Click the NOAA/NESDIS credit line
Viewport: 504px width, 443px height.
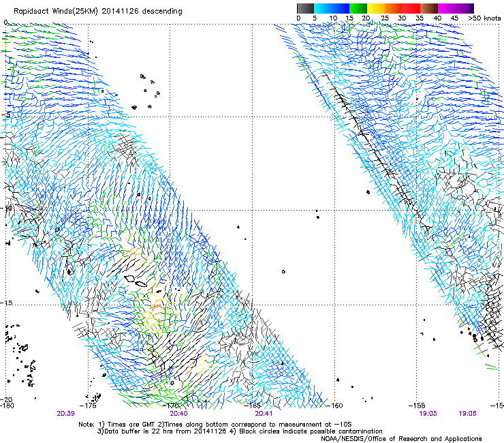pos(401,439)
